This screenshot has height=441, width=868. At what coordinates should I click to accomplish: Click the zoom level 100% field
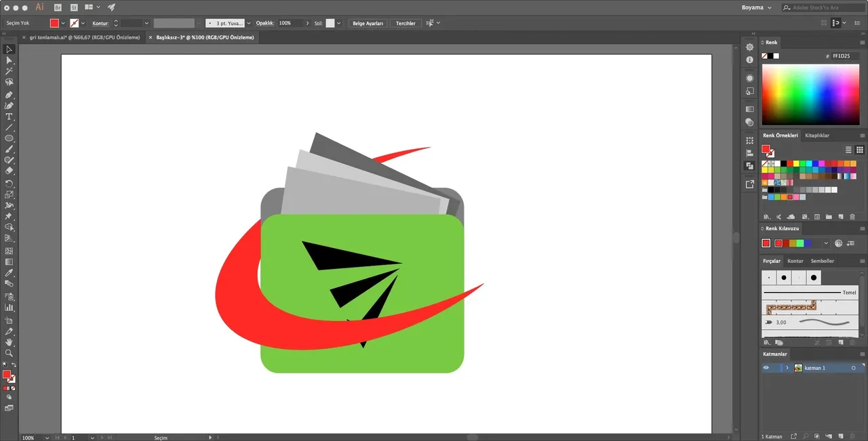click(x=31, y=438)
